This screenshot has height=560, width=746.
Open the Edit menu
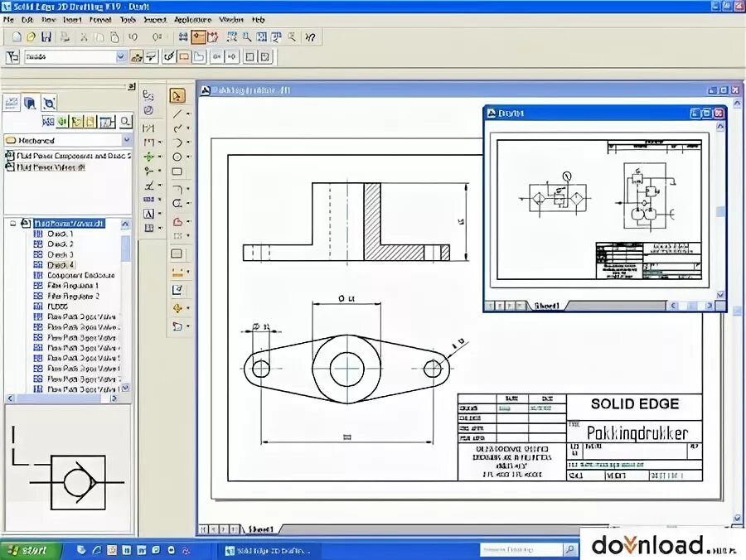click(27, 20)
